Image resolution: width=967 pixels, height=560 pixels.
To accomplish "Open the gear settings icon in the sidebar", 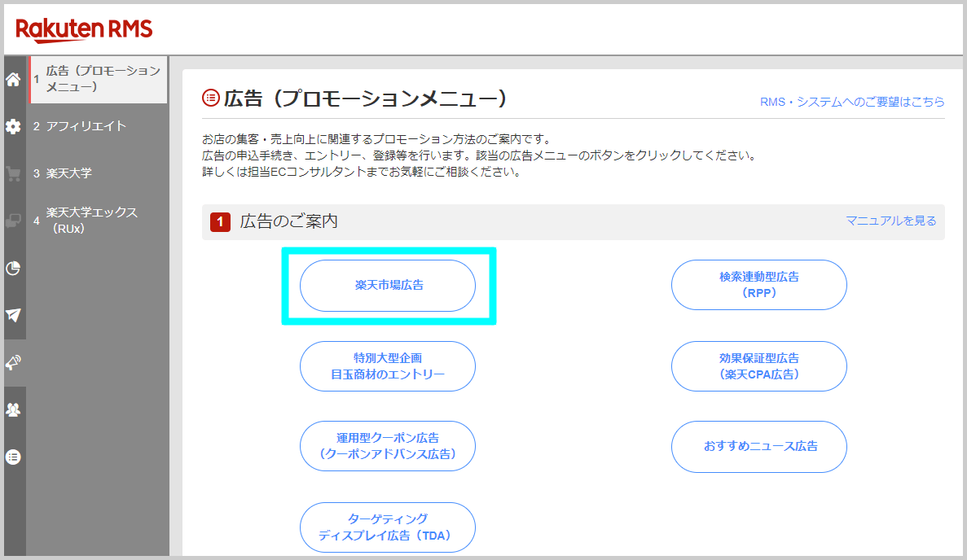I will [13, 127].
